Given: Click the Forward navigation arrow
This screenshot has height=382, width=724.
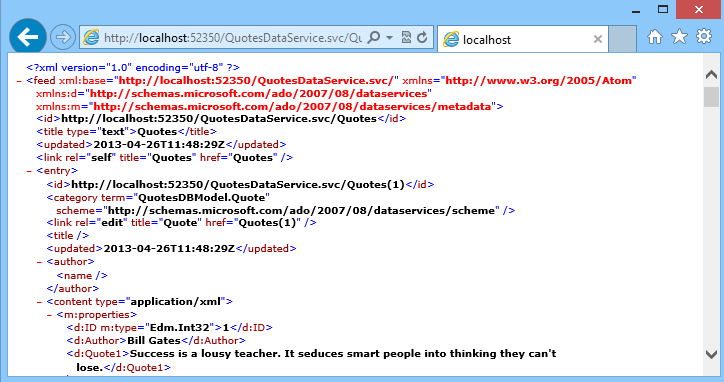Looking at the screenshot, I should [x=63, y=37].
